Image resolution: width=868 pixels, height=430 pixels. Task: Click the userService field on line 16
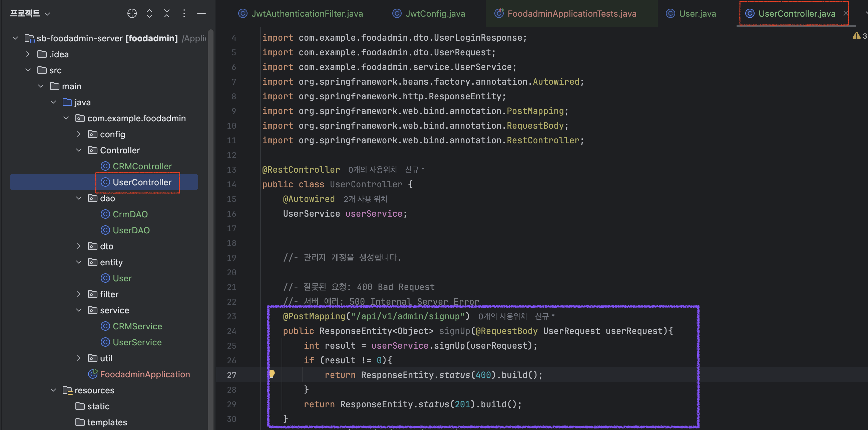[374, 213]
